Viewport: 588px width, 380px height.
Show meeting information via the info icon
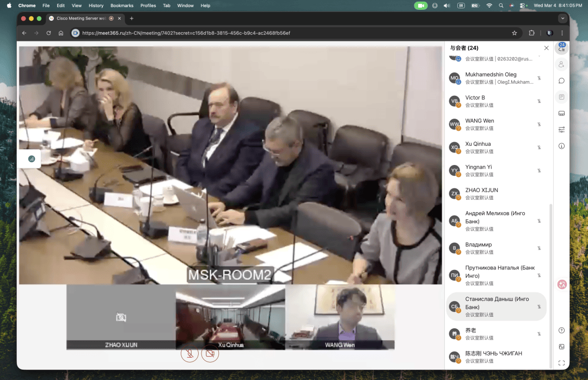[561, 146]
